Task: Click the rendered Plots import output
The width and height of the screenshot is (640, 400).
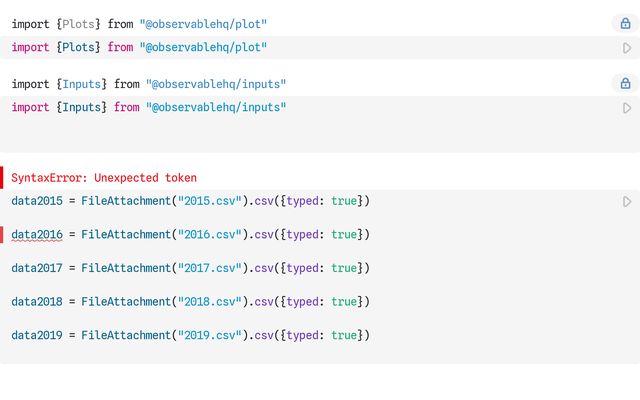Action: pyautogui.click(x=139, y=24)
